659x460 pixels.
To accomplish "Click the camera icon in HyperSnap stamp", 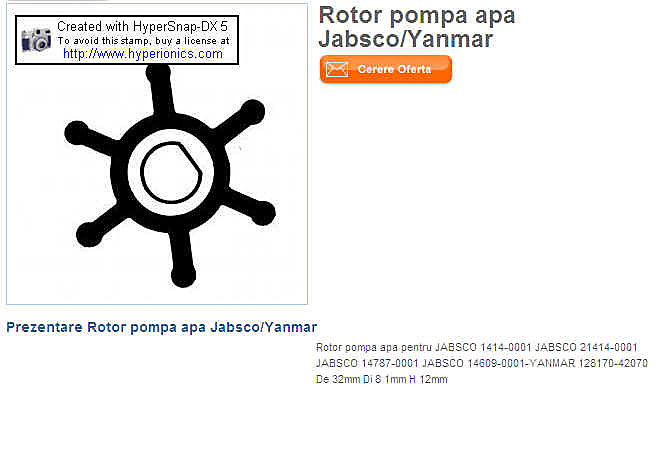I will click(x=36, y=40).
